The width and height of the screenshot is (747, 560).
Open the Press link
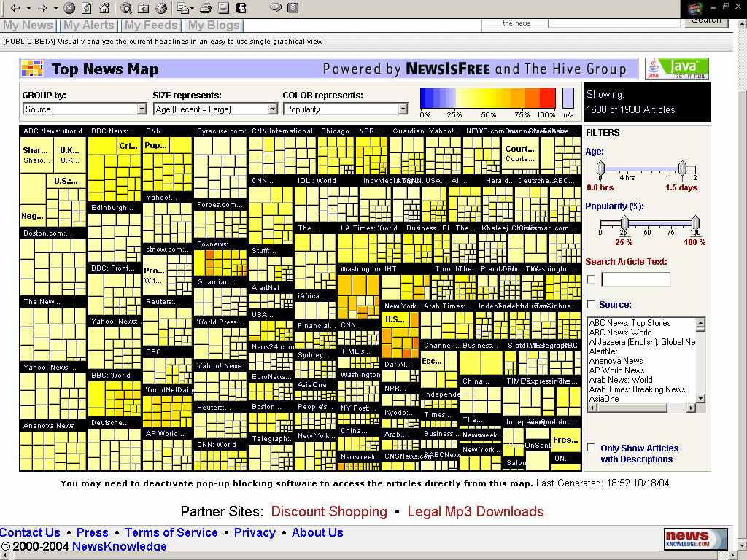93,532
